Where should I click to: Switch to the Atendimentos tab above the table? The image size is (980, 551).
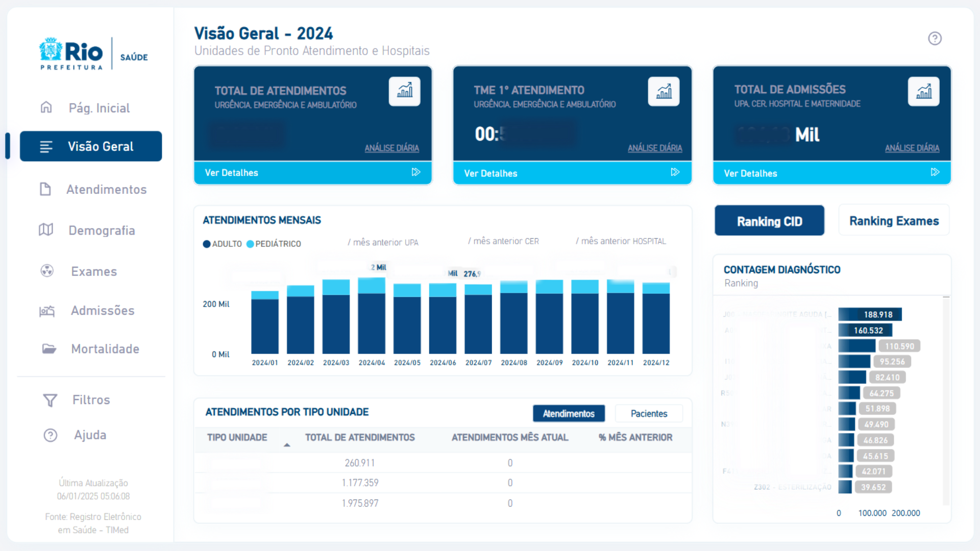click(x=569, y=413)
